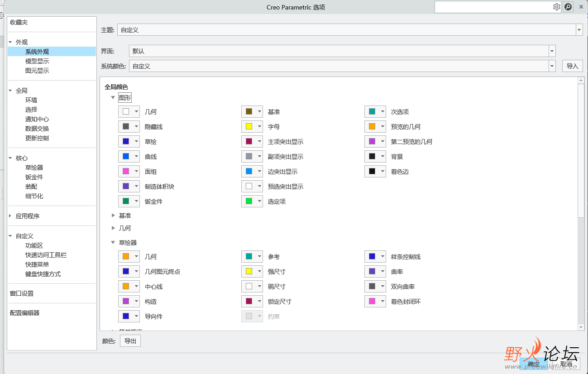Click the green 钣金件 color swatch
588x374 pixels.
coord(126,201)
